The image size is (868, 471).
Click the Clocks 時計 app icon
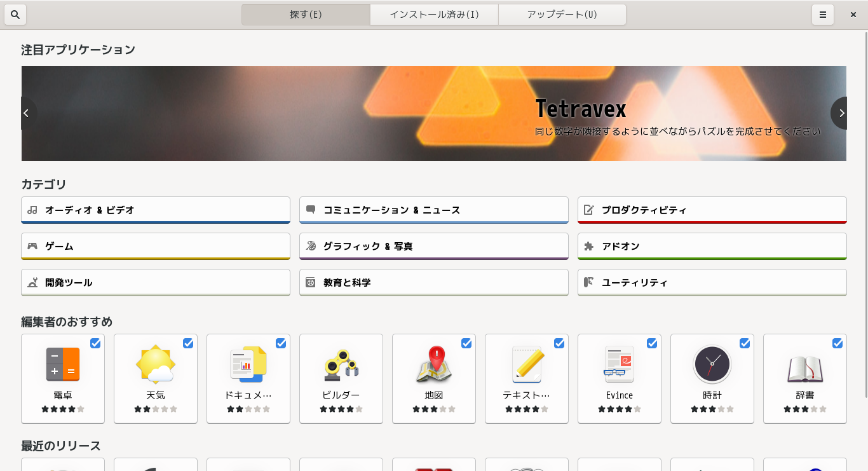712,364
